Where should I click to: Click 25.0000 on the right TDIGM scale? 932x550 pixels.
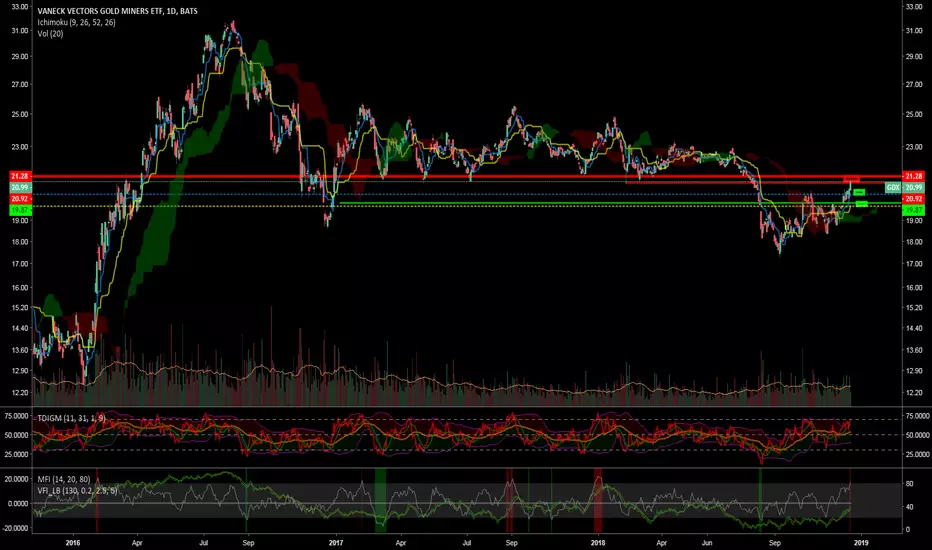(918, 454)
